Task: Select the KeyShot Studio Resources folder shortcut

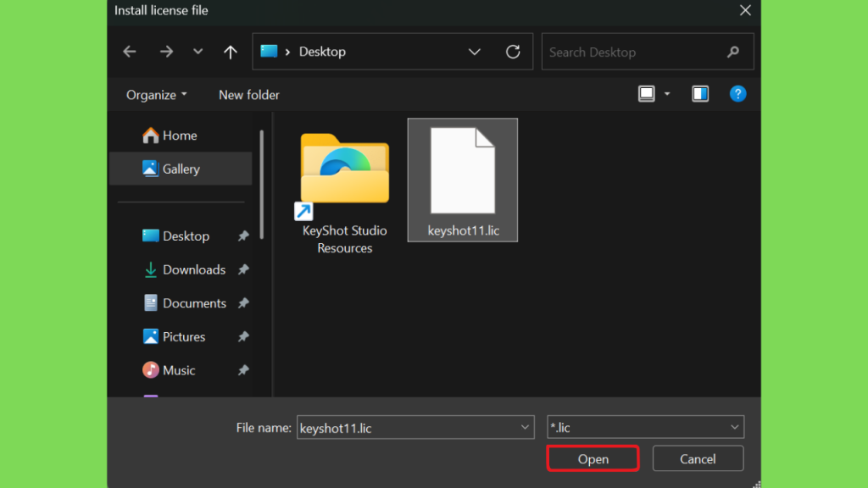Action: [x=344, y=176]
